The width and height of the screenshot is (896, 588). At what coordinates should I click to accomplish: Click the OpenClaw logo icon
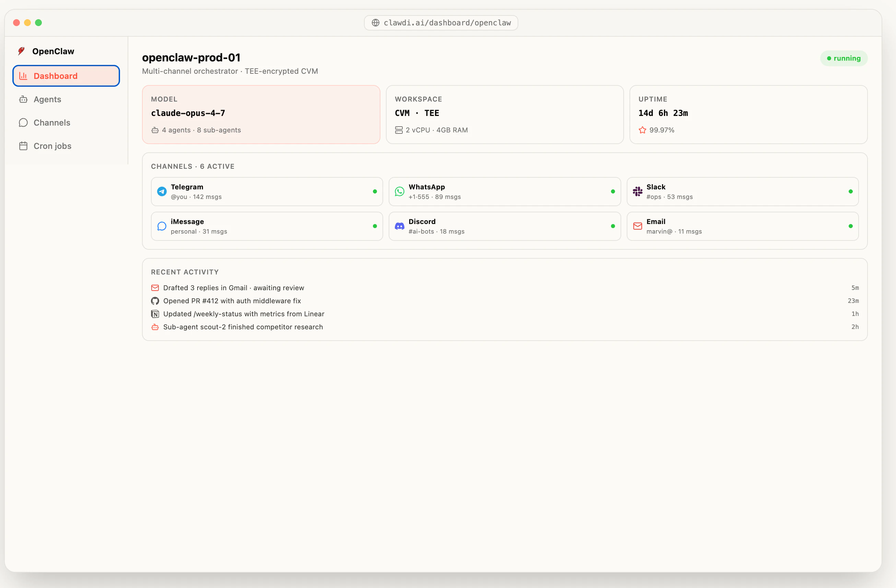click(x=22, y=51)
